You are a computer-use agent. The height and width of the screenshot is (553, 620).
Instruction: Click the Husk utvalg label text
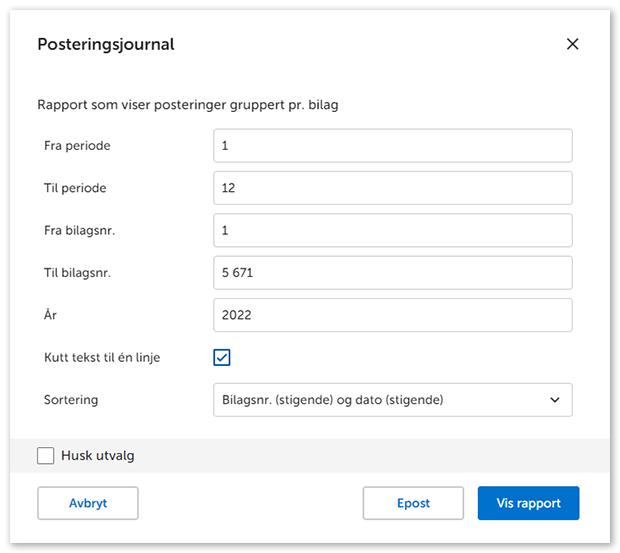[98, 456]
